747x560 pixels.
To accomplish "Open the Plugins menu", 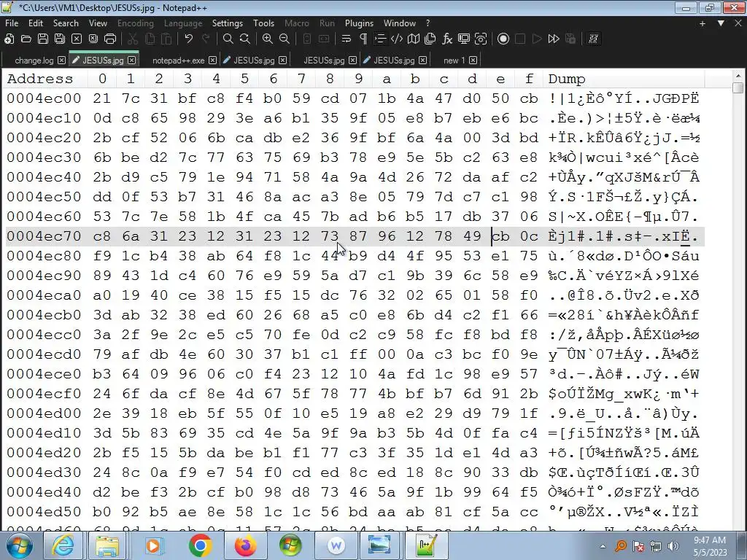I will [x=359, y=23].
